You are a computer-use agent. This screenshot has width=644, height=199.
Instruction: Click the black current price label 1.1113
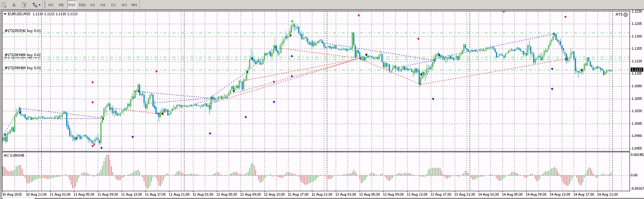pyautogui.click(x=637, y=70)
